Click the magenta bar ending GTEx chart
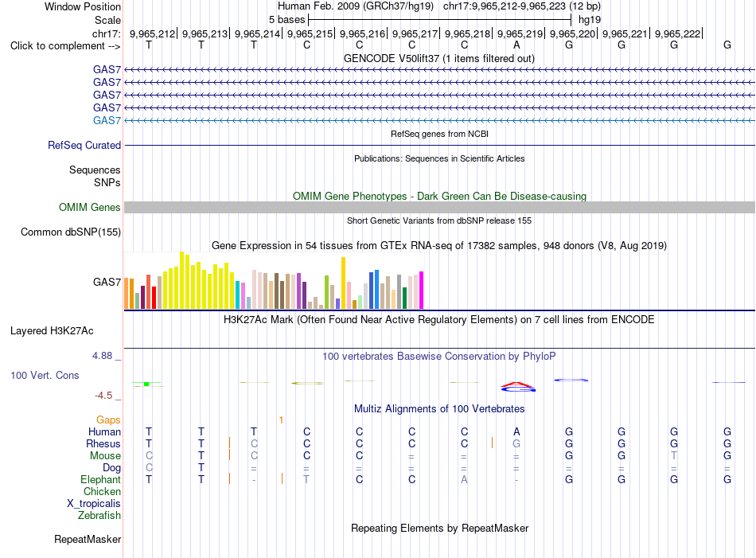 (422, 291)
